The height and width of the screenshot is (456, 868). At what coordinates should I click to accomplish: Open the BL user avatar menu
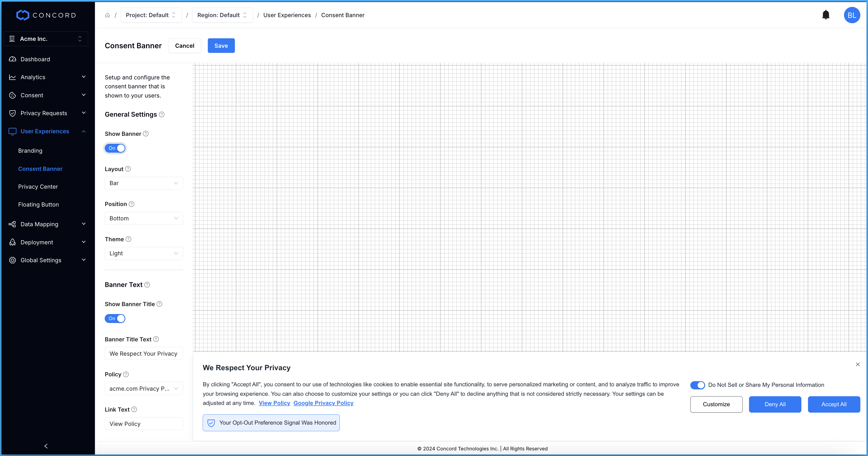tap(851, 15)
